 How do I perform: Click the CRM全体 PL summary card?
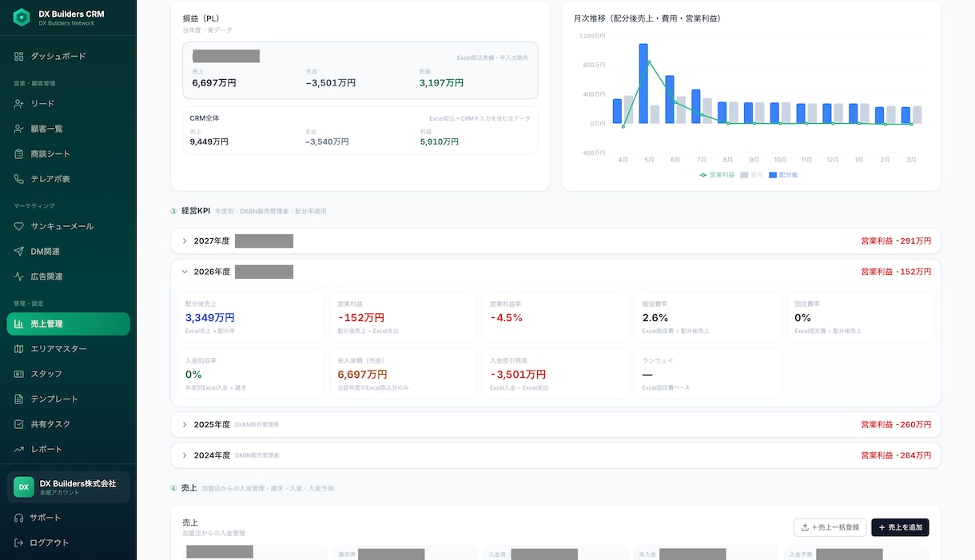[360, 130]
